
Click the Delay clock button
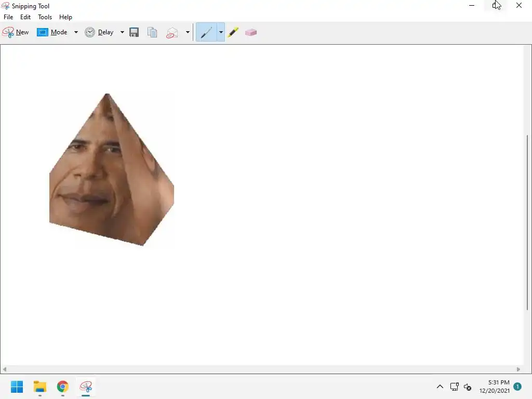pos(99,32)
